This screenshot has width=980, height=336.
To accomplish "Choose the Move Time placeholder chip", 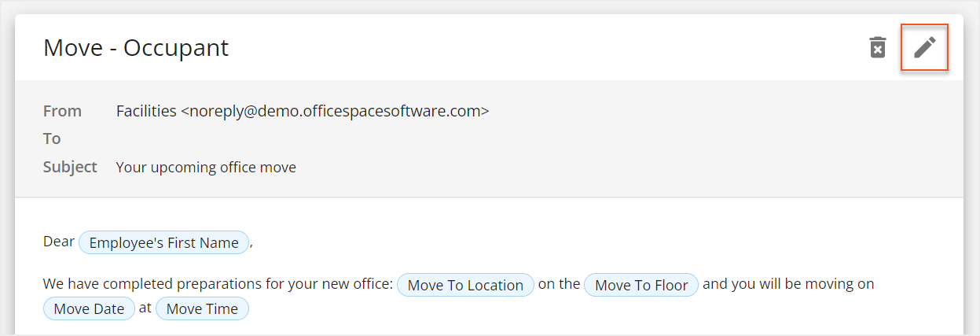I will 202,308.
